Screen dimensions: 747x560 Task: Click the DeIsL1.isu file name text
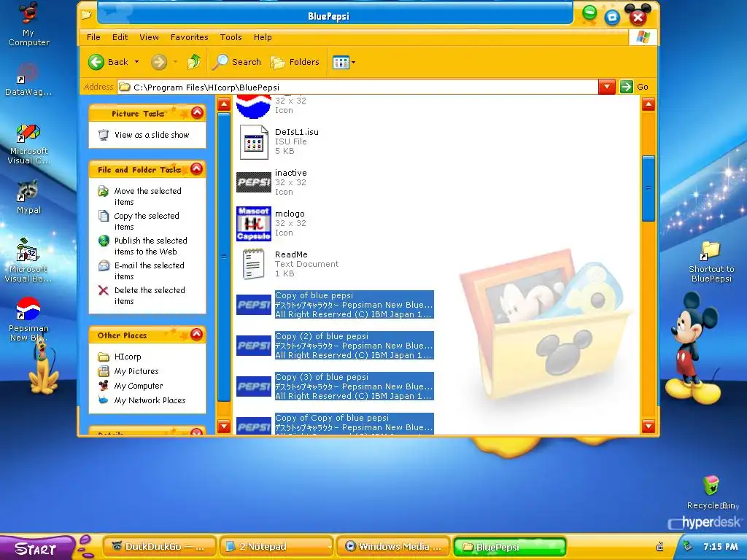pyautogui.click(x=297, y=132)
